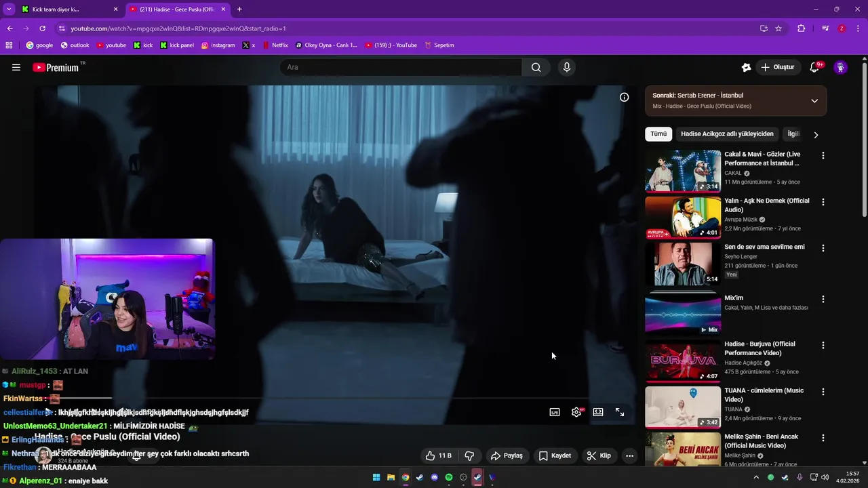Viewport: 868px width, 488px height.
Task: Open the site information icon in address bar
Action: click(x=62, y=28)
